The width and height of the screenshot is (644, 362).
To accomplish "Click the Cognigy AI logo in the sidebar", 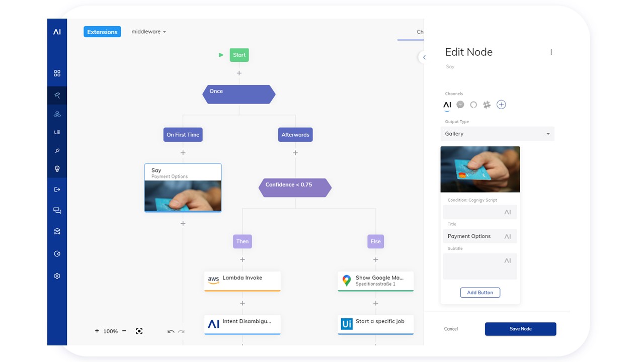I will (x=57, y=32).
